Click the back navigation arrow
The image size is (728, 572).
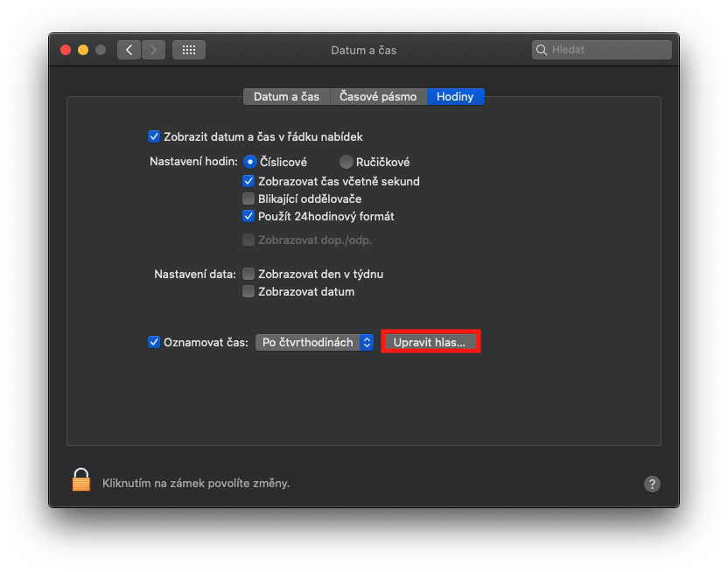click(129, 50)
